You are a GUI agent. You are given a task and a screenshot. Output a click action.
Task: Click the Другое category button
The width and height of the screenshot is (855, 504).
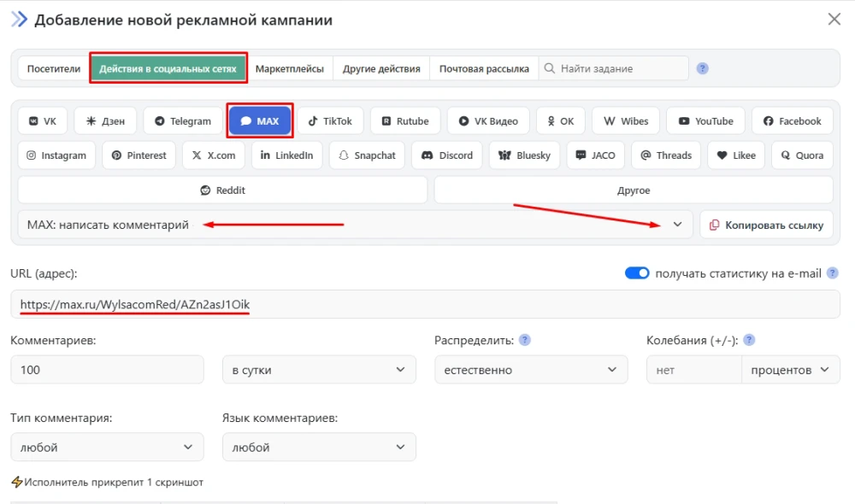click(633, 189)
